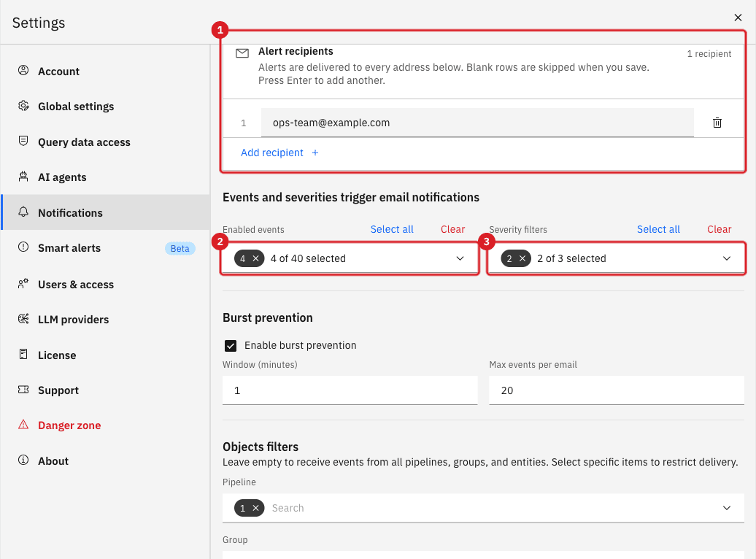The width and height of the screenshot is (756, 559).
Task: Open the Pipeline filter dropdown chevron
Action: (x=727, y=508)
